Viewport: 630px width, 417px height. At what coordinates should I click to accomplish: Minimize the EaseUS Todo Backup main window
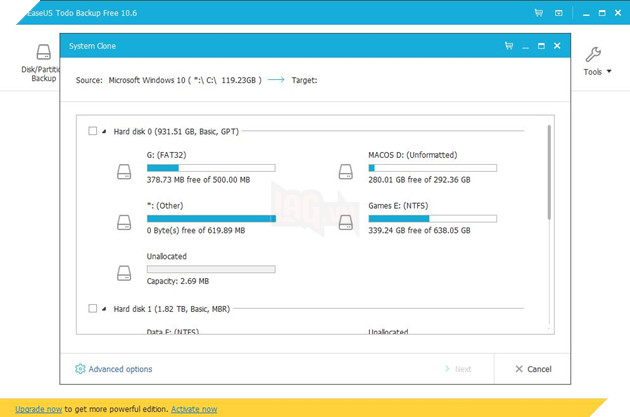click(586, 15)
